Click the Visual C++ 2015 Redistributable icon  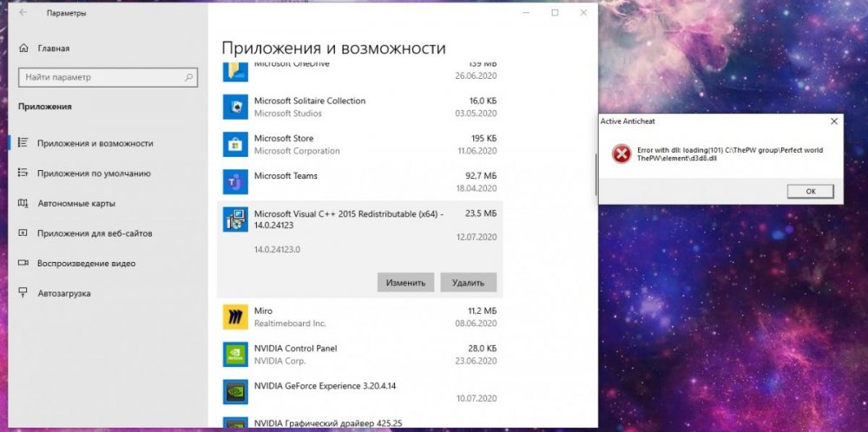[x=235, y=219]
